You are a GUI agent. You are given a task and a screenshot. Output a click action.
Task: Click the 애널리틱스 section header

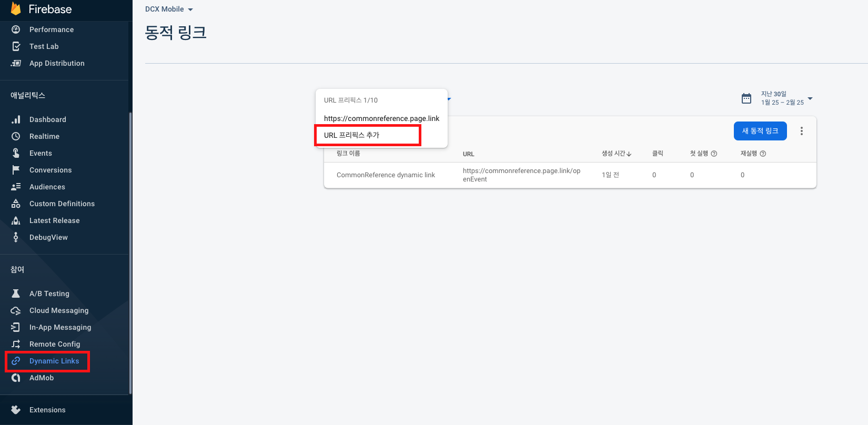(x=28, y=95)
